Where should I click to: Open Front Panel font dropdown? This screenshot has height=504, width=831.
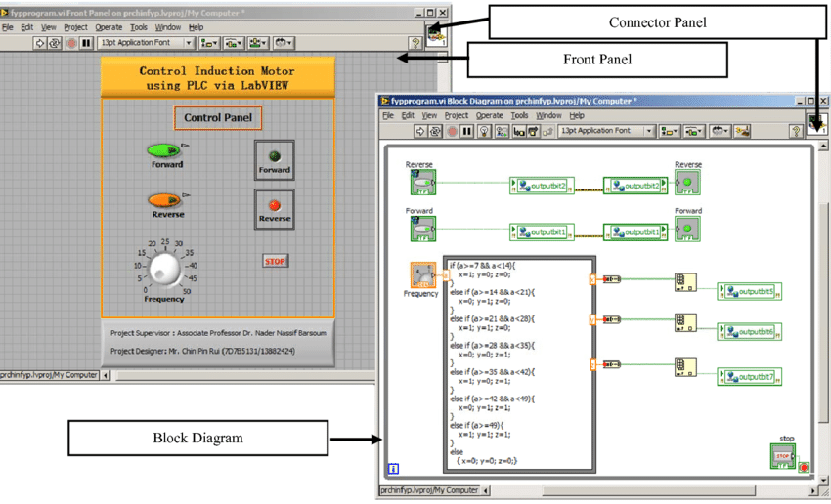(146, 43)
